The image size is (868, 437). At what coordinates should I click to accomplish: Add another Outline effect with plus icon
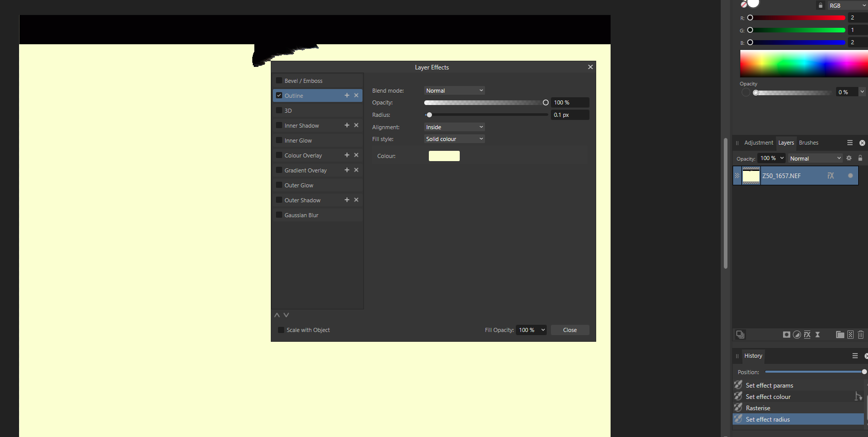347,95
